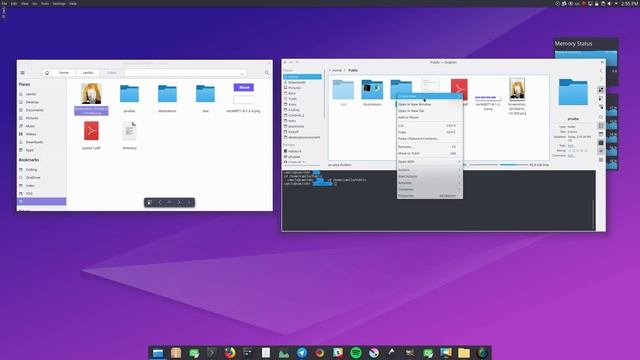Expand Open With submenu

429,162
